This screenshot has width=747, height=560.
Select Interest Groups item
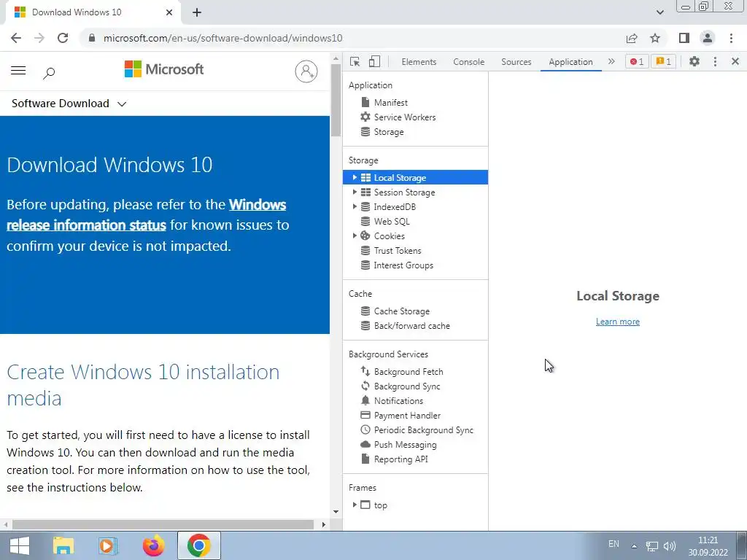point(403,265)
